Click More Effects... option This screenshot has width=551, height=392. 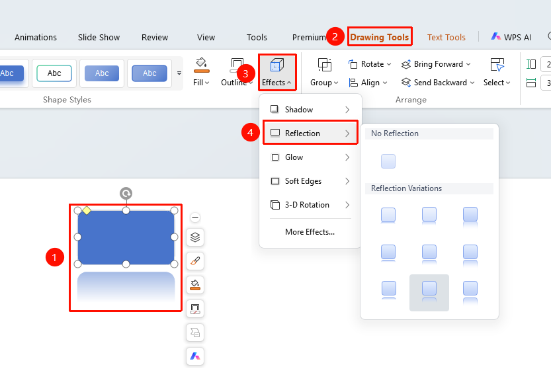pyautogui.click(x=310, y=232)
